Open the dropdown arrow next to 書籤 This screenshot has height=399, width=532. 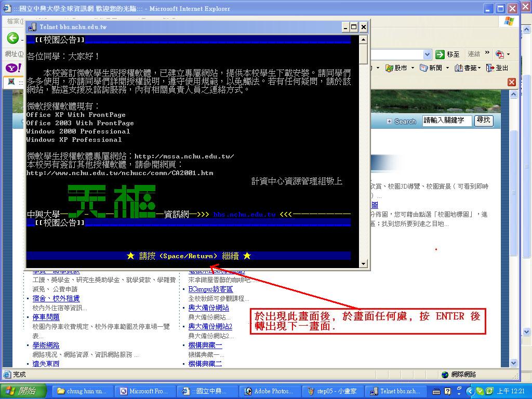click(x=480, y=68)
